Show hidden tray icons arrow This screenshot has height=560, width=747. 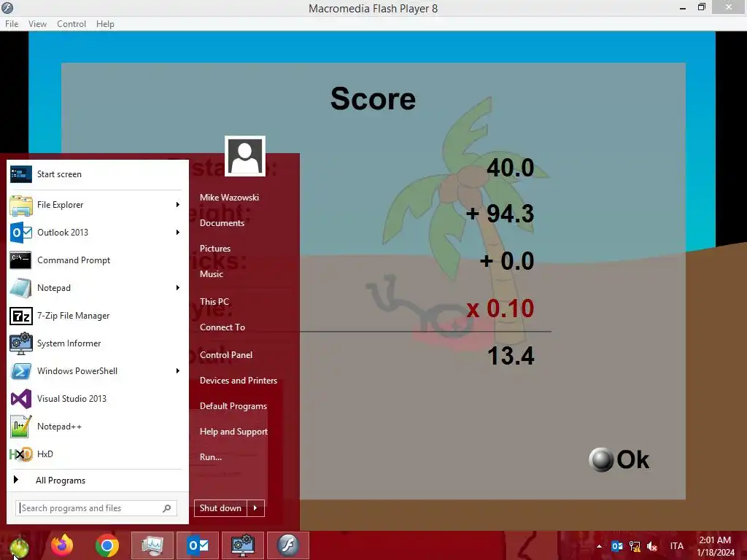[x=600, y=546]
